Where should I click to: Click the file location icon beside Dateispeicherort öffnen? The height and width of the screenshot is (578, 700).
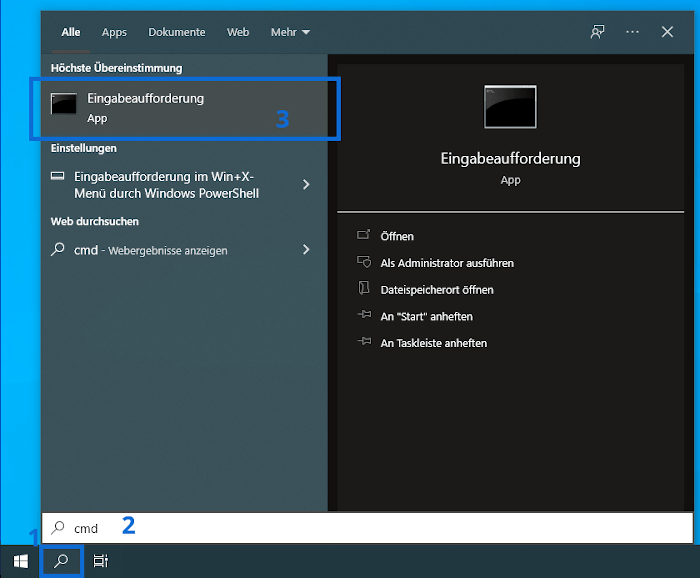click(364, 288)
